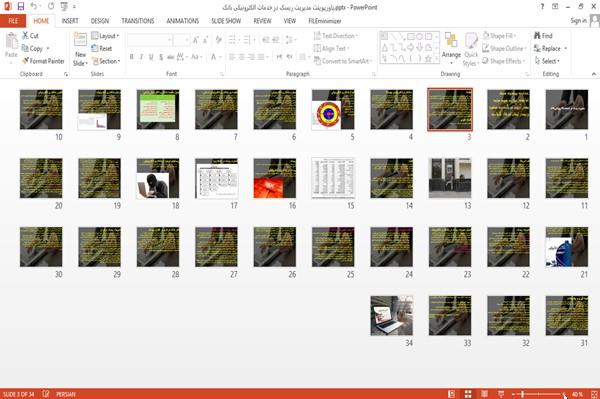Toggle right-to-left text direction
The image size is (600, 399).
290,57
